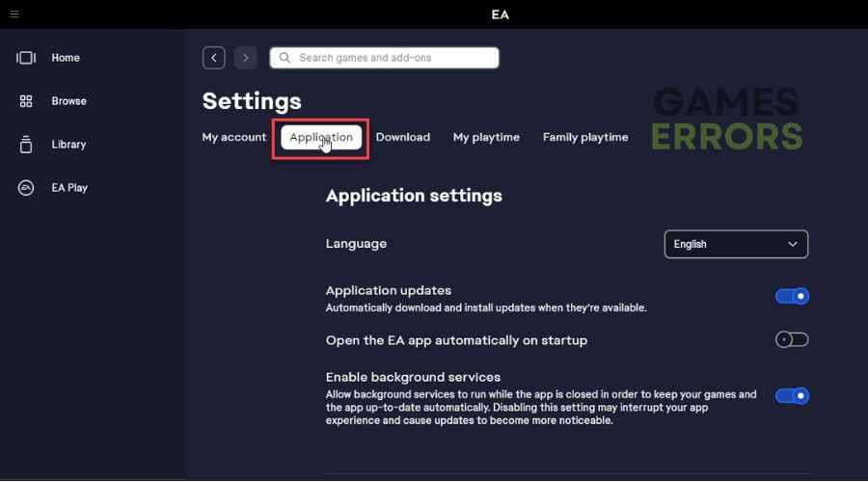Image resolution: width=868 pixels, height=482 pixels.
Task: Click the EA logo in title bar
Action: [x=501, y=14]
